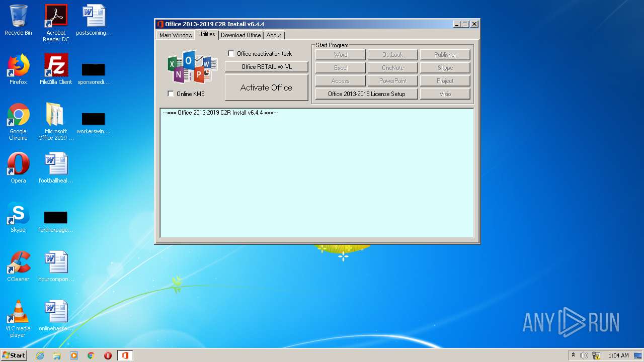644x362 pixels.
Task: Open the onlinebask Word document
Action: (x=56, y=316)
